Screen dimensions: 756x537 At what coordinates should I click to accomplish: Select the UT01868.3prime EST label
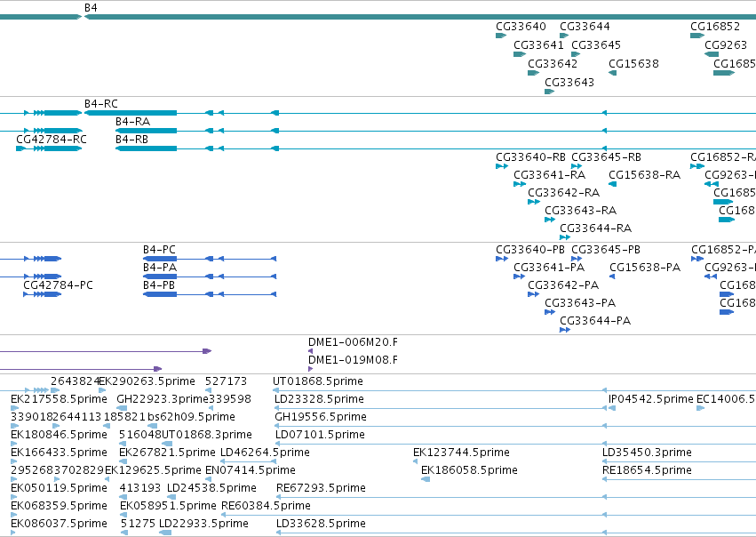click(x=206, y=435)
